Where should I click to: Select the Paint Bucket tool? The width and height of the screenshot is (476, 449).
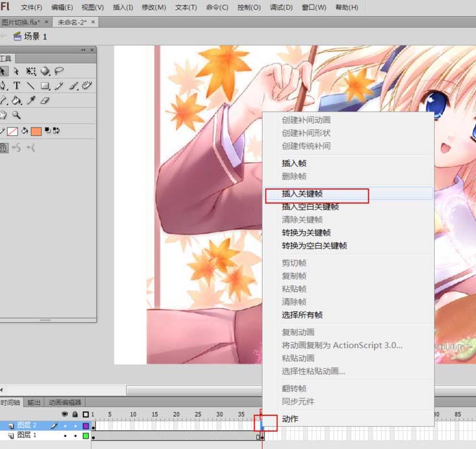pyautogui.click(x=17, y=100)
